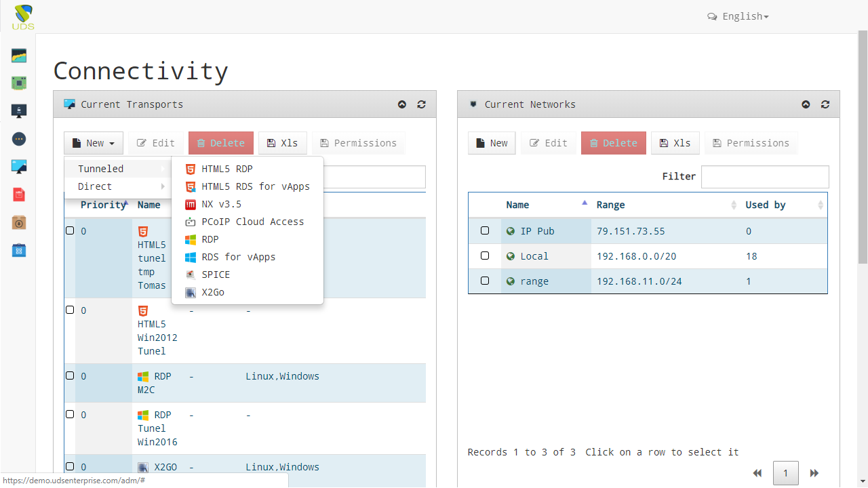
Task: Check the IP Pub network checkbox
Action: pyautogui.click(x=485, y=231)
